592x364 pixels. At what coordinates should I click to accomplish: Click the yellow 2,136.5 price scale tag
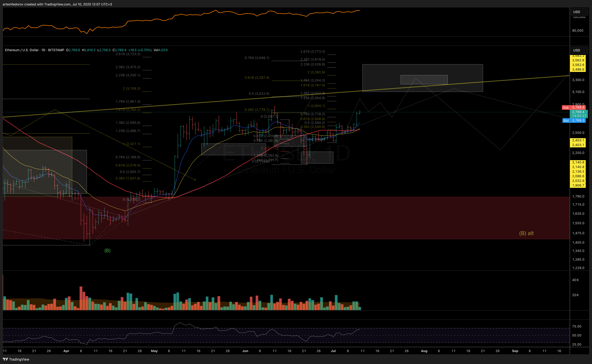coord(578,172)
